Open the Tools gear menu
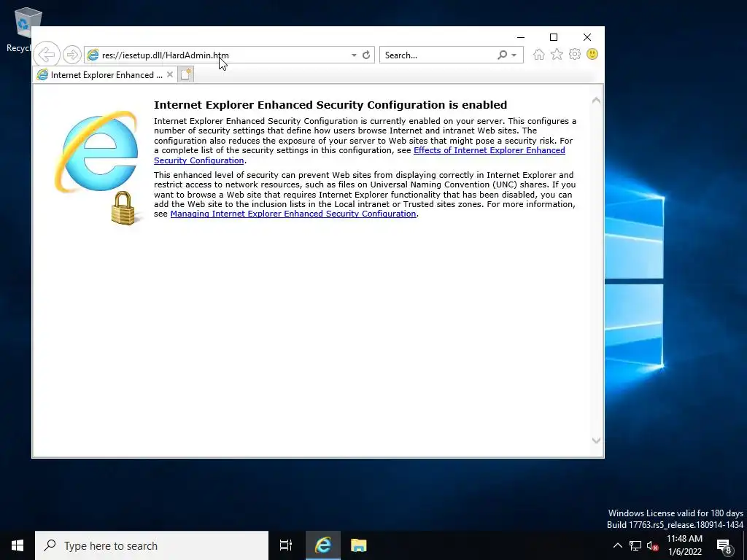The width and height of the screenshot is (747, 560). pos(575,54)
